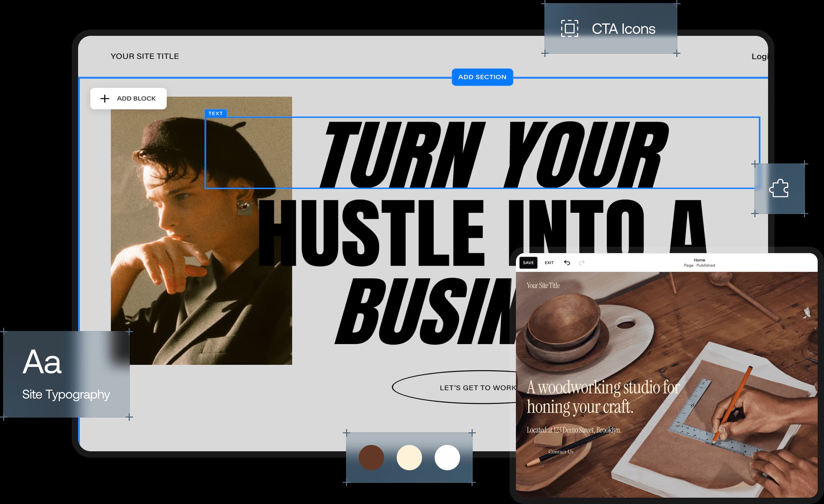Click Contact Us on the woodworking page
824x504 pixels.
point(560,451)
